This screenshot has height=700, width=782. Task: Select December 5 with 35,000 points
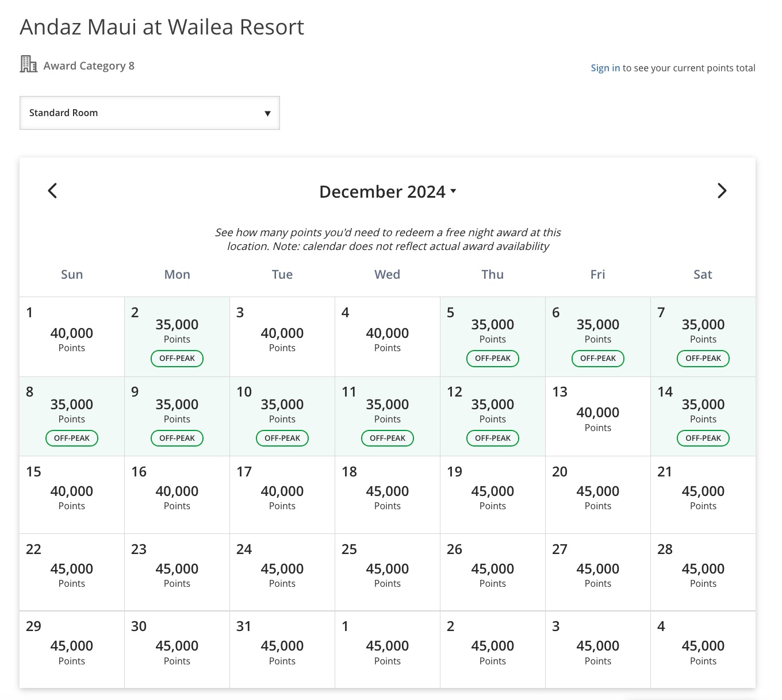coord(492,337)
